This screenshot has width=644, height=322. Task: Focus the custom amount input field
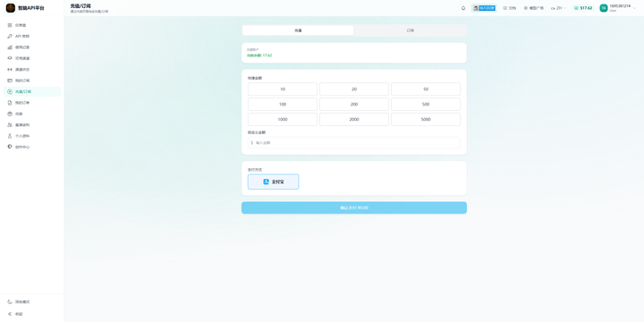(354, 143)
